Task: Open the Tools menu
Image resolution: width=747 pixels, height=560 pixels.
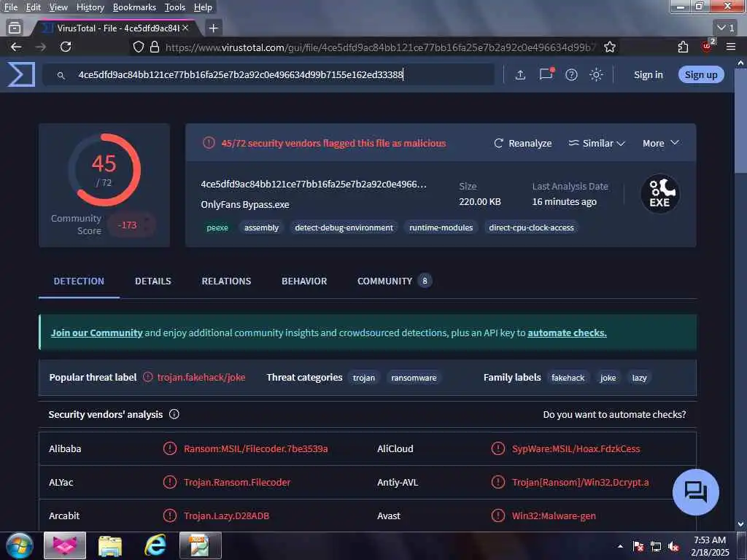Action: tap(175, 7)
